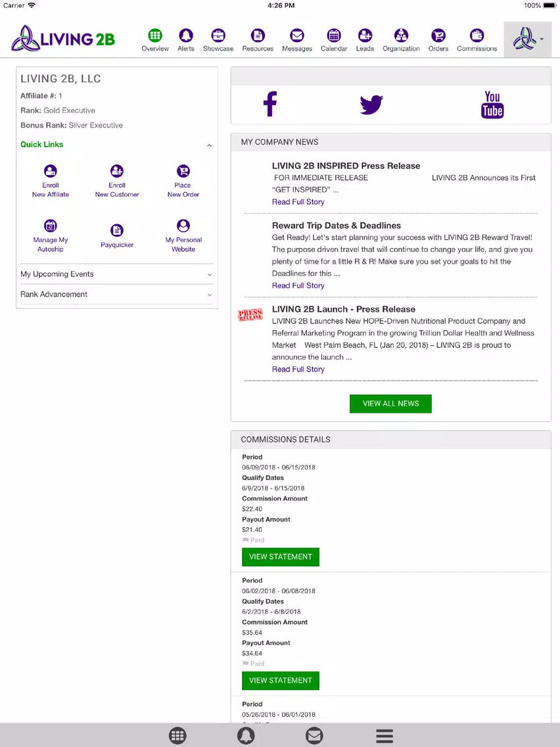The height and width of the screenshot is (747, 560).
Task: Click the LIVING 2B, LLC account name
Action: point(60,79)
